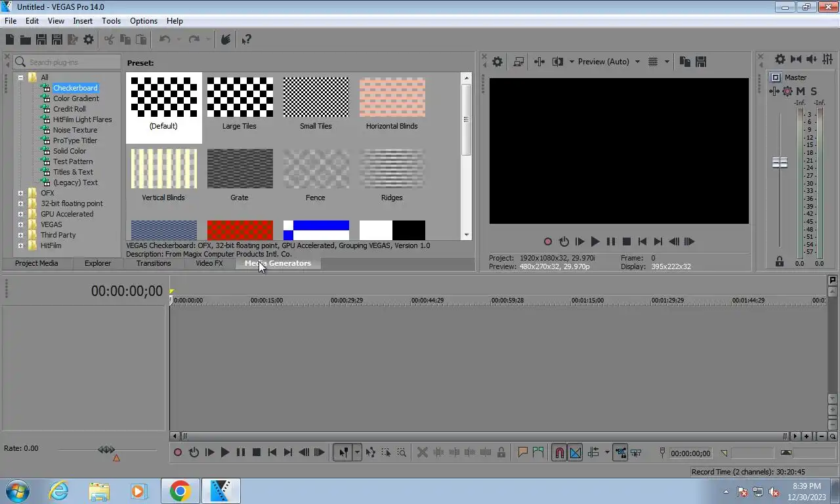Screen dimensions: 840x504
Task: Expand the Third Party folder
Action: pyautogui.click(x=20, y=235)
